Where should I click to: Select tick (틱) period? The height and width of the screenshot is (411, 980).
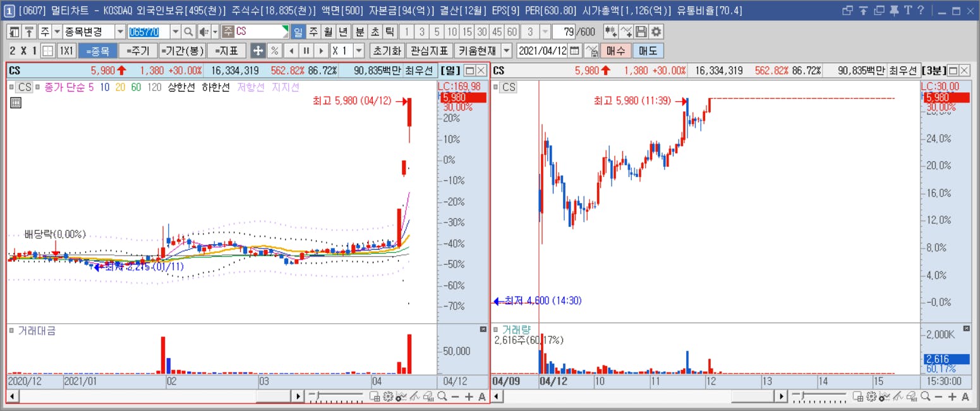[390, 32]
